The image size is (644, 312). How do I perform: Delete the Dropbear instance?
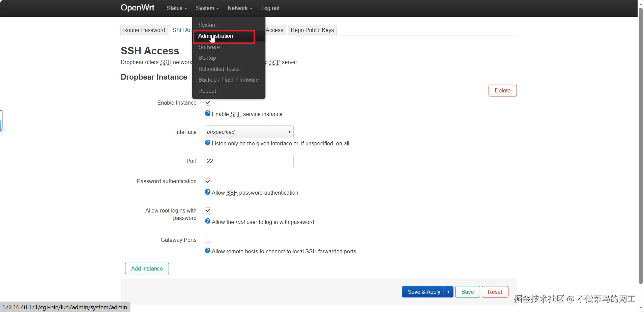(502, 90)
